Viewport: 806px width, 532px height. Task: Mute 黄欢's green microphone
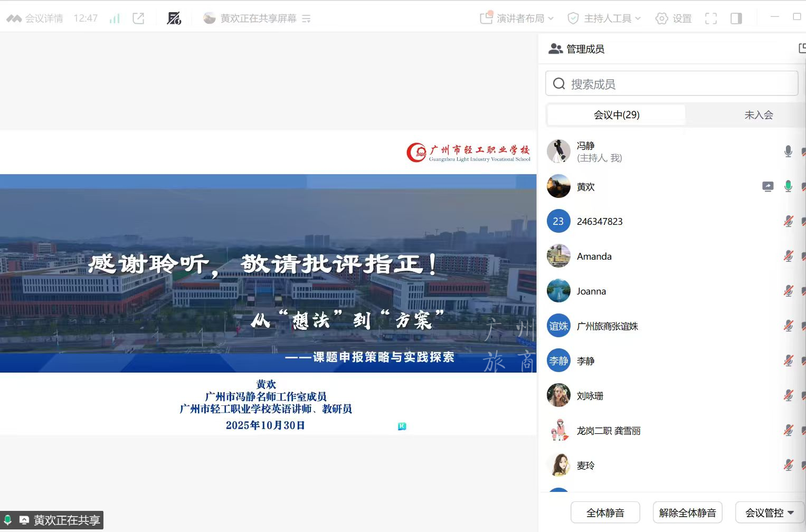[788, 186]
